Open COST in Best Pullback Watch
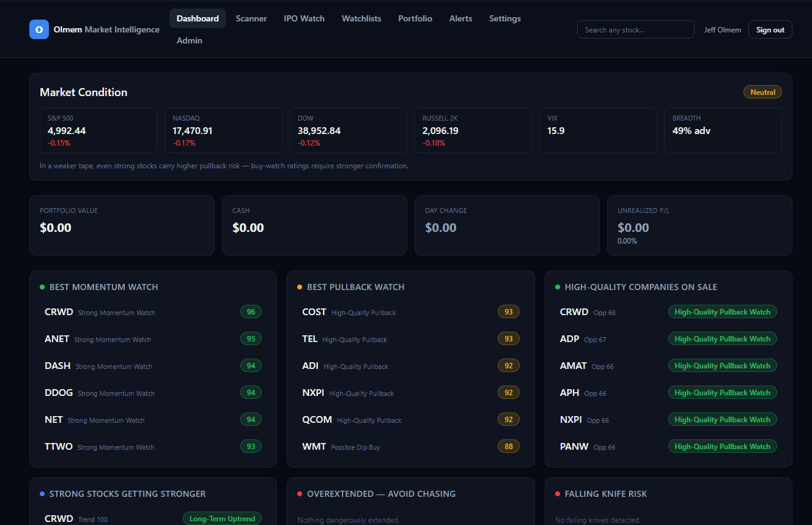This screenshot has width=812, height=525. 411,312
